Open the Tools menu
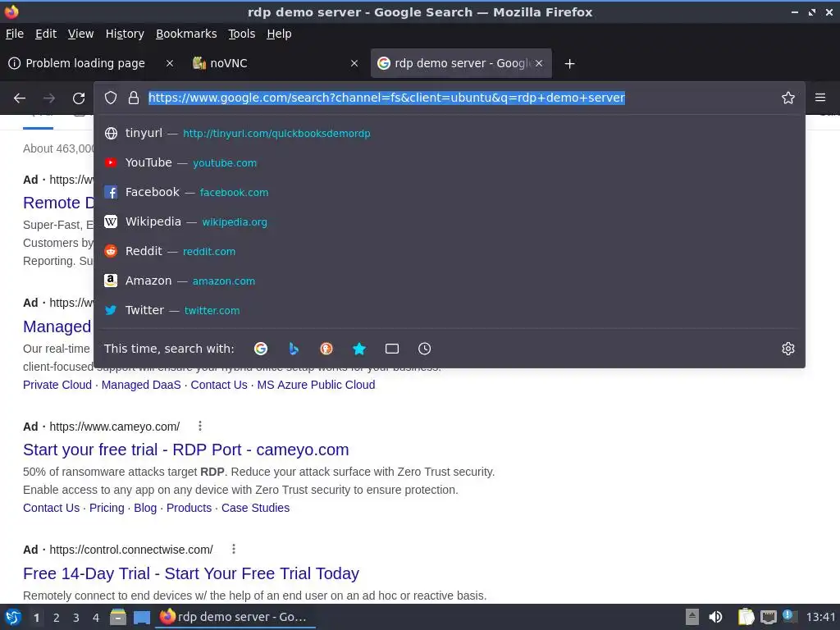The width and height of the screenshot is (840, 630). [x=242, y=34]
